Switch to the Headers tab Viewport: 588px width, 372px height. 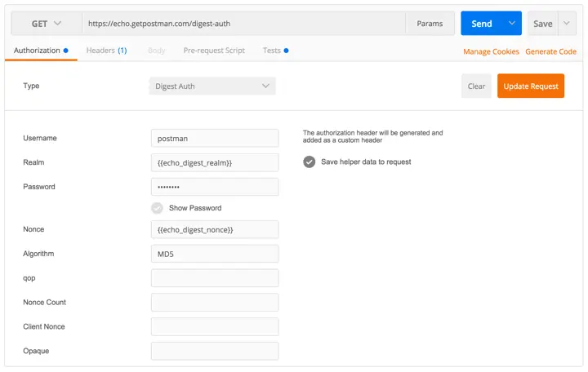(106, 51)
